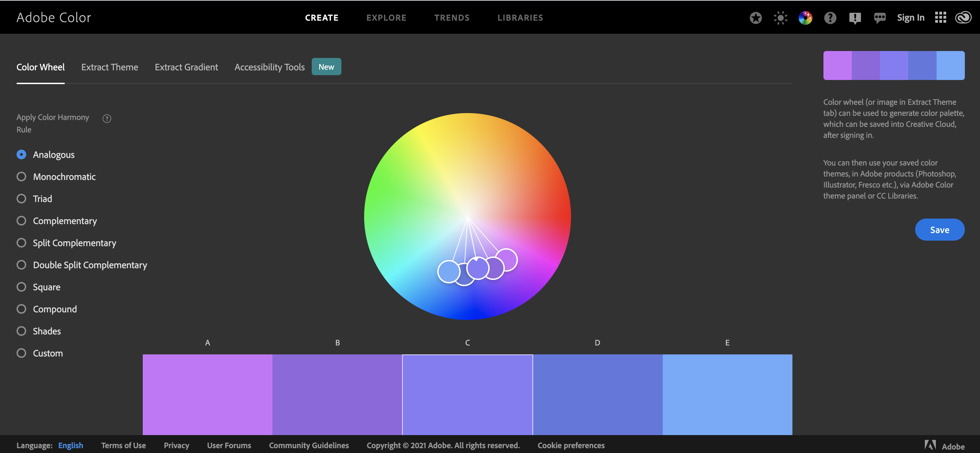Image resolution: width=980 pixels, height=453 pixels.
Task: Click the Creative Cloud icon
Action: (963, 18)
